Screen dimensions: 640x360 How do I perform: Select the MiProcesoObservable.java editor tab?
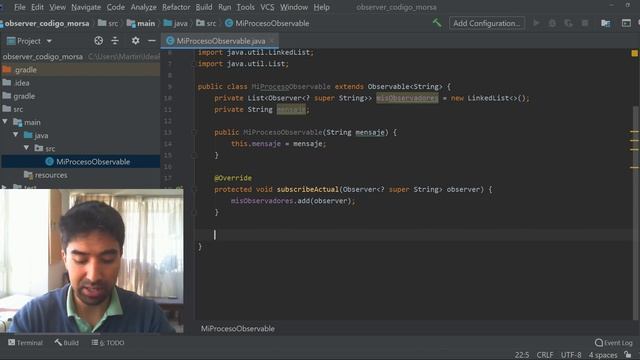[220, 41]
